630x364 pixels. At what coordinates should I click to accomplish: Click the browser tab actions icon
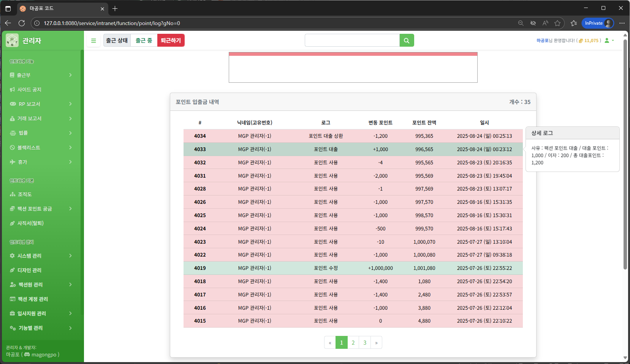point(8,8)
